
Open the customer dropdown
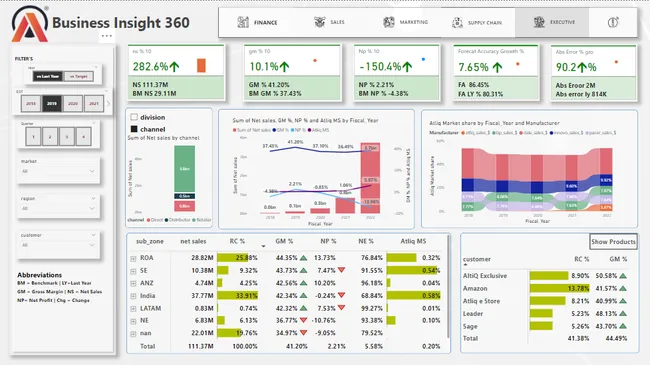pos(58,245)
